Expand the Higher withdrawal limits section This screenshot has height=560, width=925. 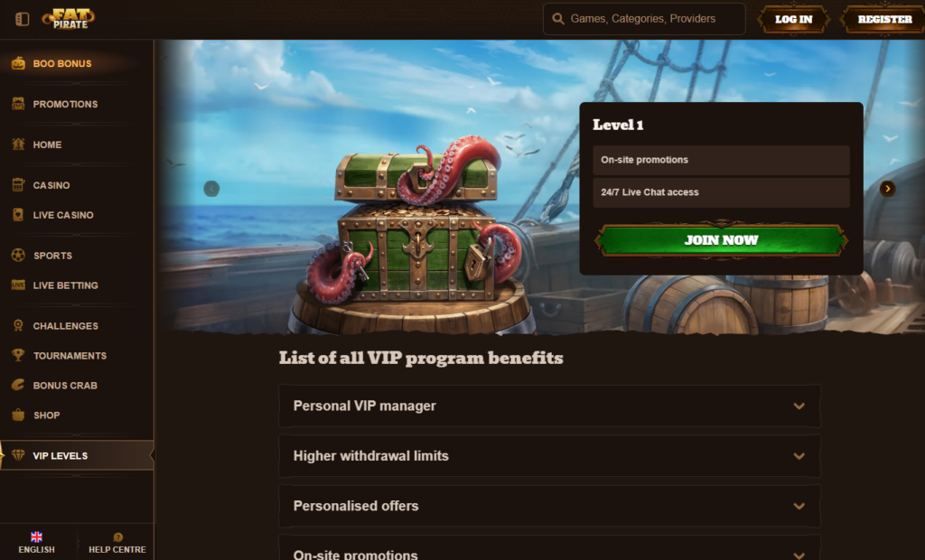549,456
